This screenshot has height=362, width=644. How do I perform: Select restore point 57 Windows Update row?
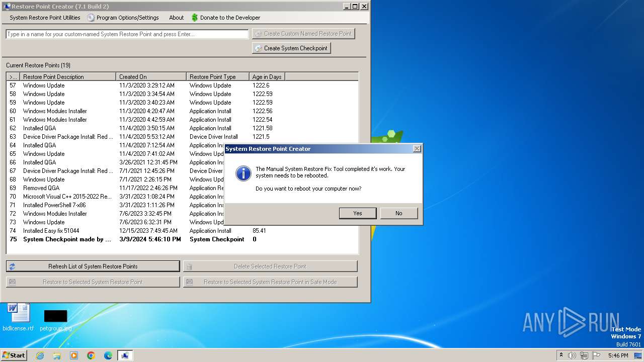(182, 85)
